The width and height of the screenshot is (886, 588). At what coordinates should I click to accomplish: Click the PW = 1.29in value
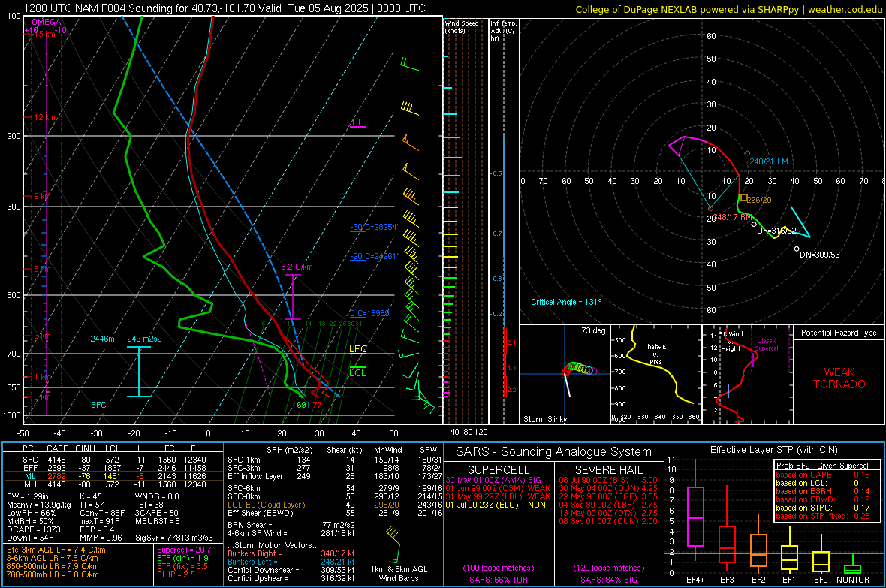[29, 496]
